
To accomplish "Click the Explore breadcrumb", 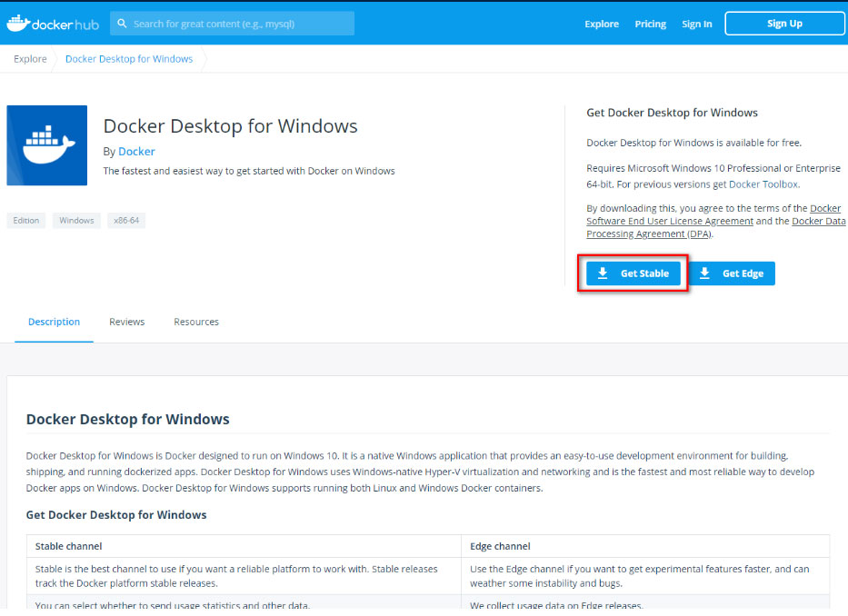I will pos(30,59).
